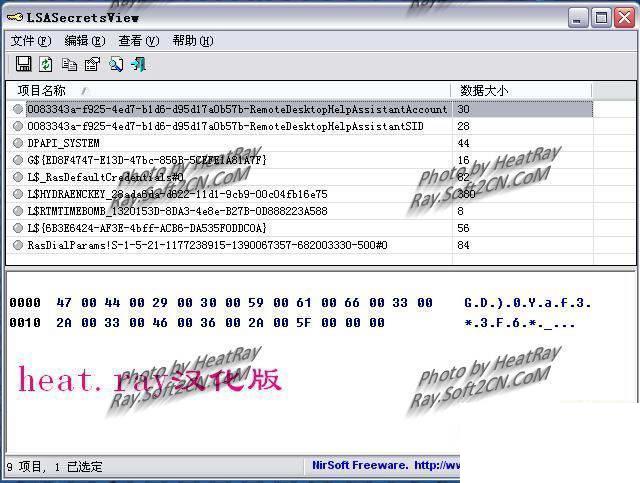The width and height of the screenshot is (640, 483).
Task: Select the DPAPI_SYSTEM row icon
Action: pos(18,143)
